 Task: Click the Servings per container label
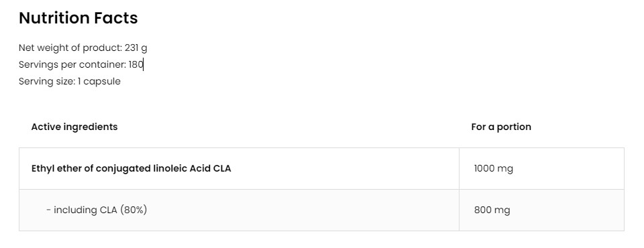coord(72,65)
